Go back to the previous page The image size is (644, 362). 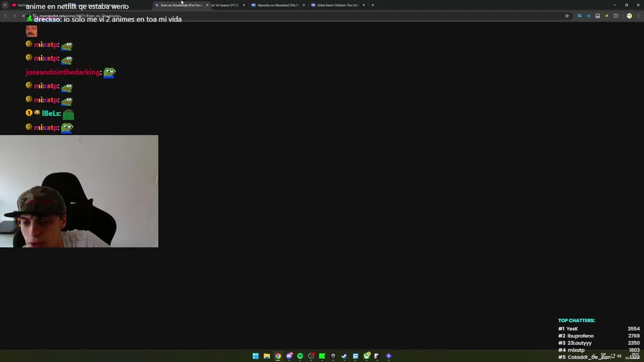pyautogui.click(x=5, y=16)
